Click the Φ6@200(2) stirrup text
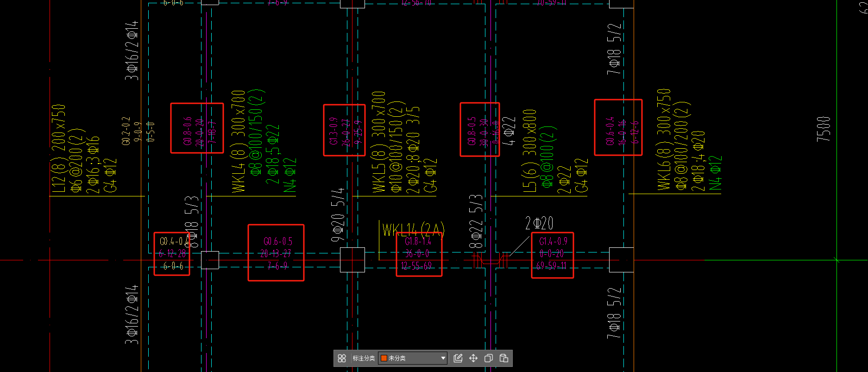Screen dimensions: 868x372 (x=77, y=160)
